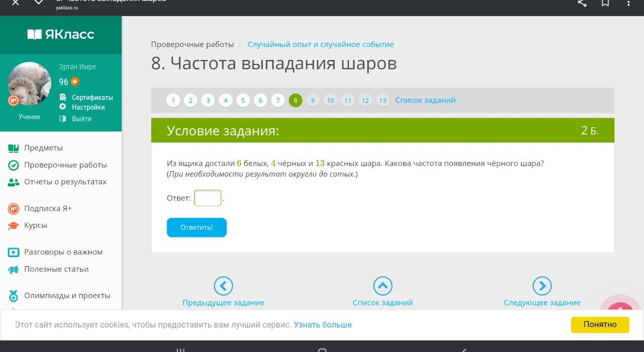Viewport: 644px width, 352px height.
Task: Focus the Ответ input field
Action: 208,198
